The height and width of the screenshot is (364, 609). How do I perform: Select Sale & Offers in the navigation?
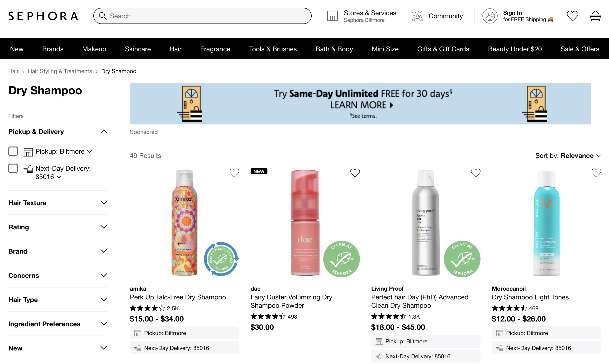[x=580, y=49]
